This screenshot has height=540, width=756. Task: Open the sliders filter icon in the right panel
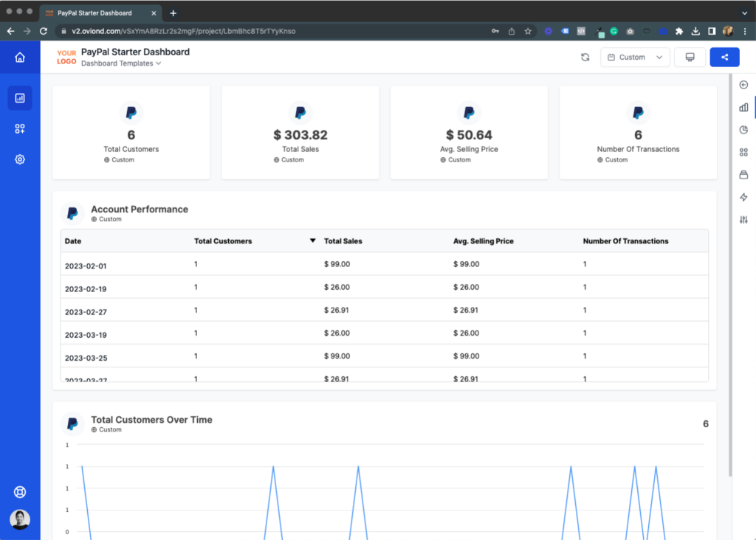(743, 220)
